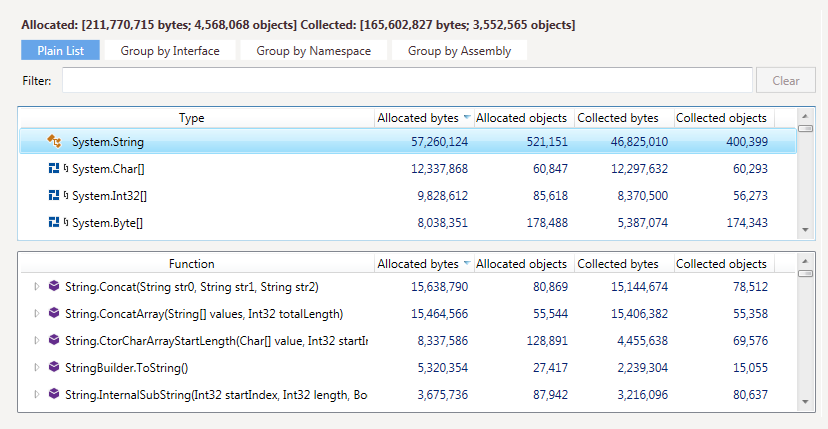Click the StringBuilder.ToString method cube icon
Image resolution: width=828 pixels, height=429 pixels.
click(x=54, y=368)
